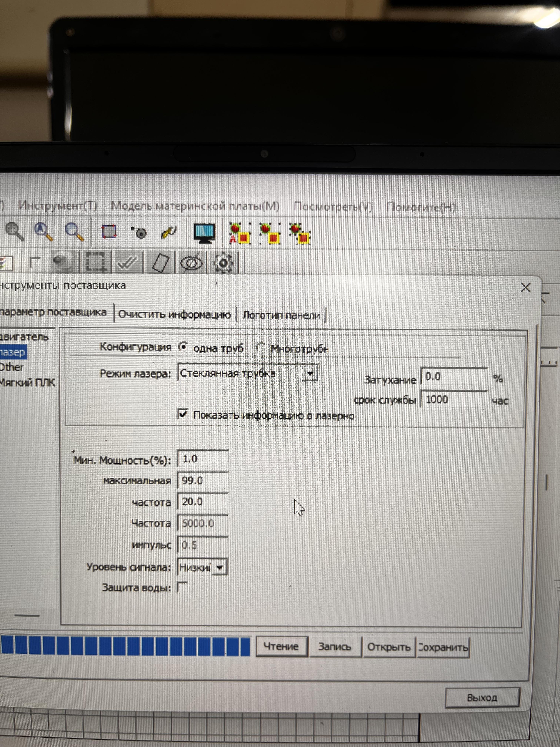Open the preview monitor icon
560x747 pixels.
[x=205, y=233]
